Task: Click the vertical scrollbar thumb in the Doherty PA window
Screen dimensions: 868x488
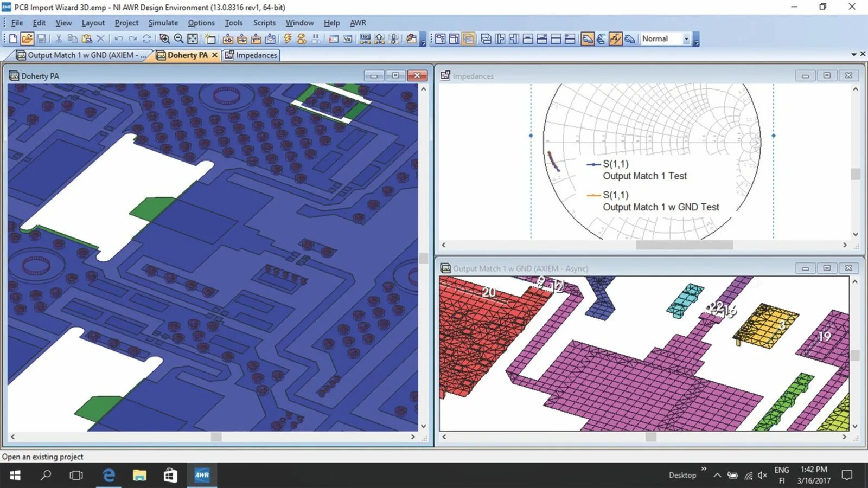Action: [423, 259]
